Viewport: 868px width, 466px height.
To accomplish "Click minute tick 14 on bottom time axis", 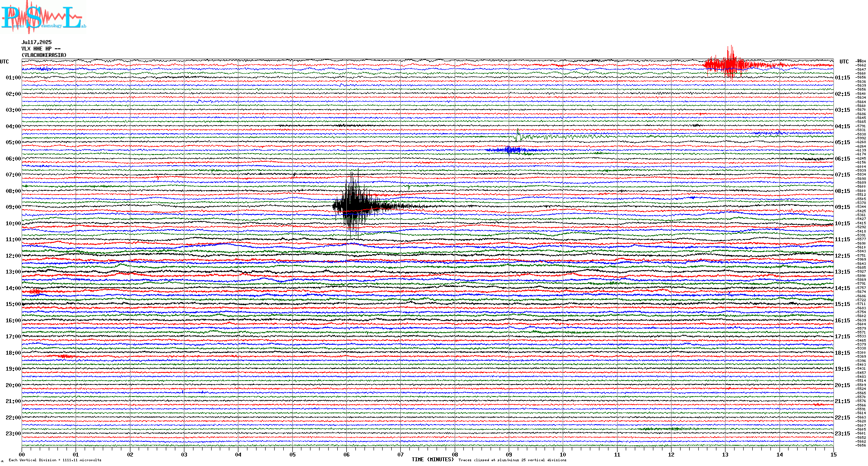I will pos(779,454).
